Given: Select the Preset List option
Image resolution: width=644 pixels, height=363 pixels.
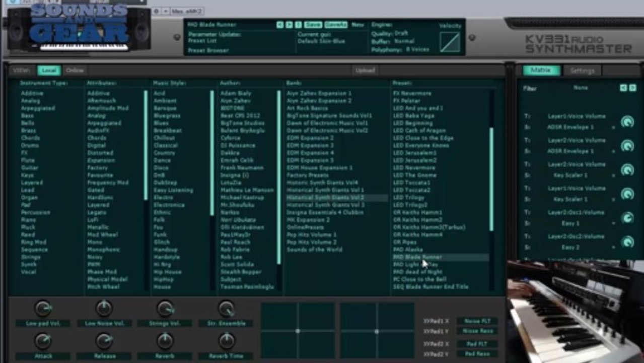Looking at the screenshot, I should click(x=202, y=41).
